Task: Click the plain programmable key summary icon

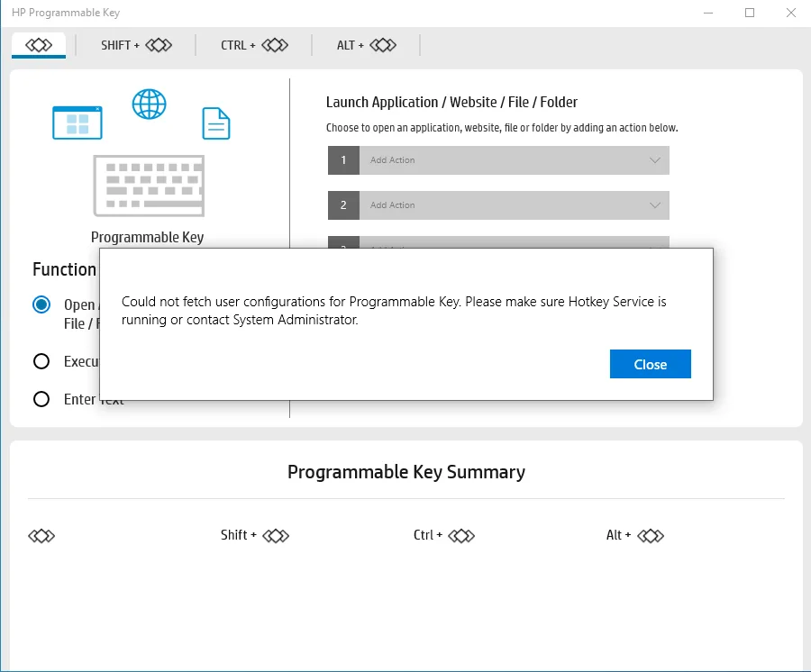Action: pyautogui.click(x=41, y=536)
